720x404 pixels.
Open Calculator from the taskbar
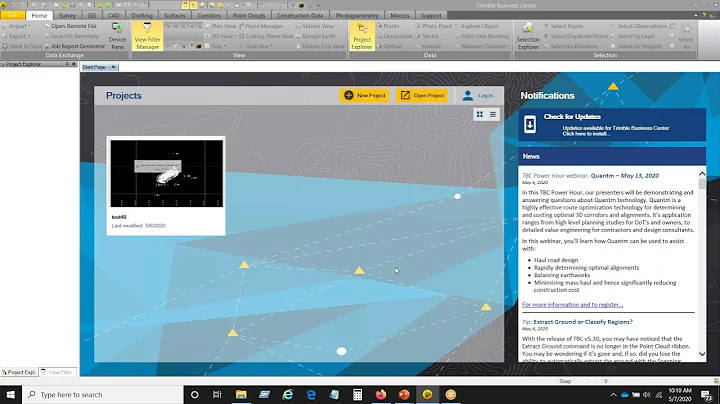tap(357, 394)
